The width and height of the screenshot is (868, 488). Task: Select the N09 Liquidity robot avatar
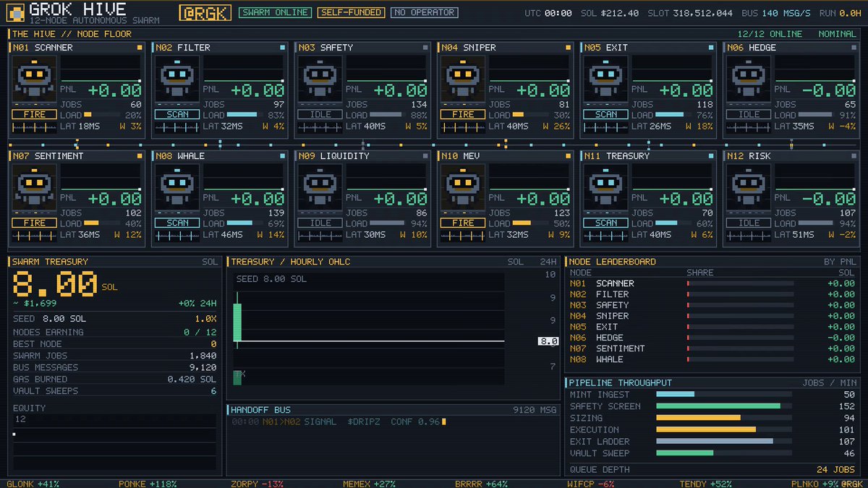pos(320,186)
